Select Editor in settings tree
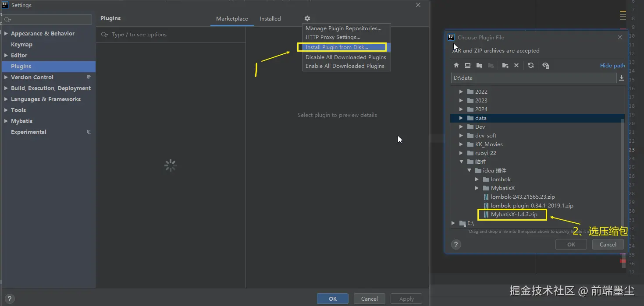This screenshot has height=306, width=644. [x=19, y=56]
